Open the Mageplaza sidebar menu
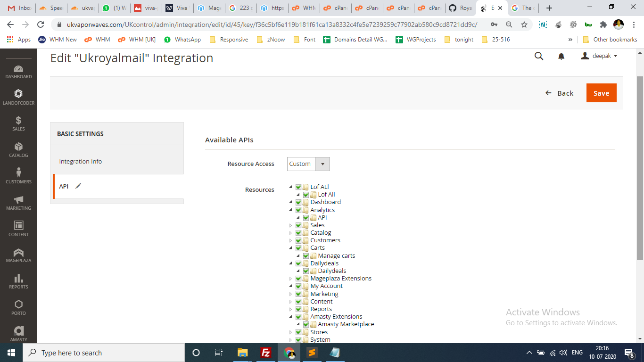 (18, 255)
